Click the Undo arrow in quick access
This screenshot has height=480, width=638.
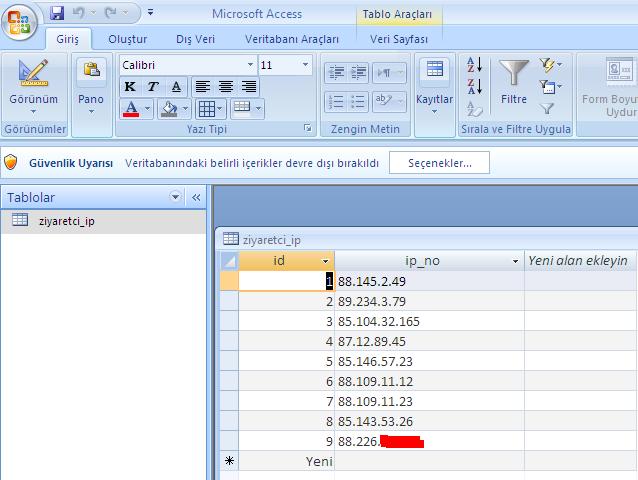[79, 13]
